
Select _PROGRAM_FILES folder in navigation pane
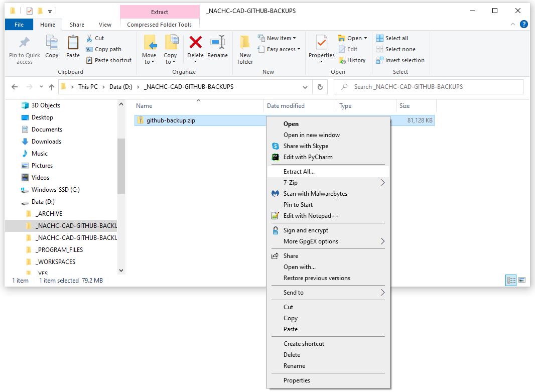(60, 250)
